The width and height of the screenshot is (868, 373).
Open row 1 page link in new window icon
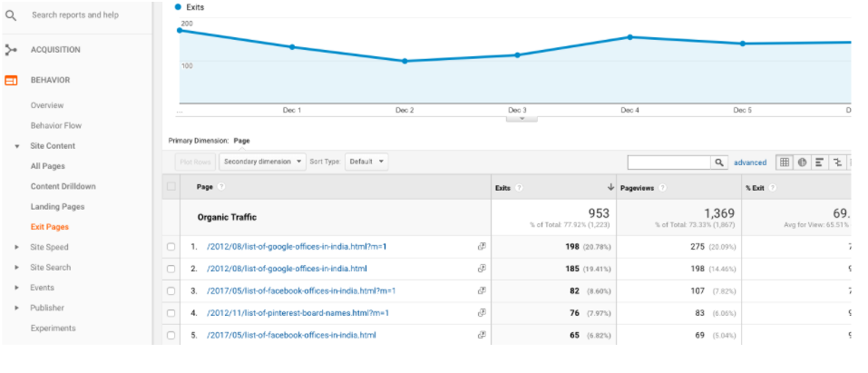coord(482,247)
